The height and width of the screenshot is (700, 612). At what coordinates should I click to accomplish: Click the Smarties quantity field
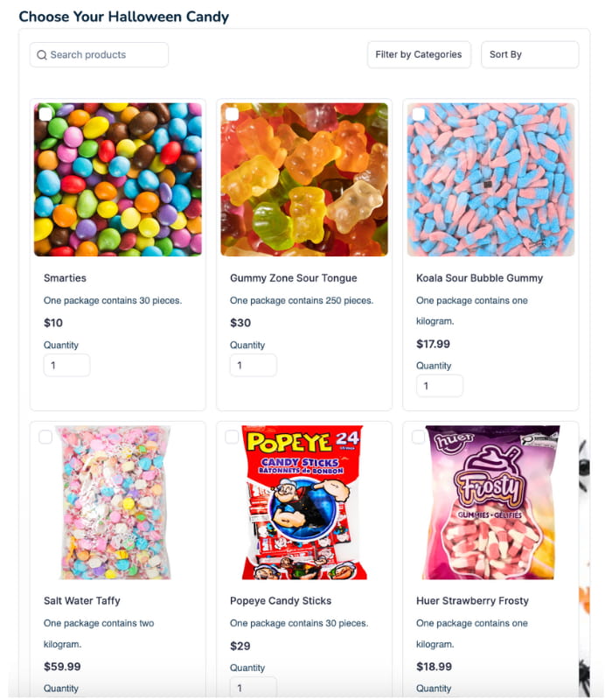tap(67, 365)
